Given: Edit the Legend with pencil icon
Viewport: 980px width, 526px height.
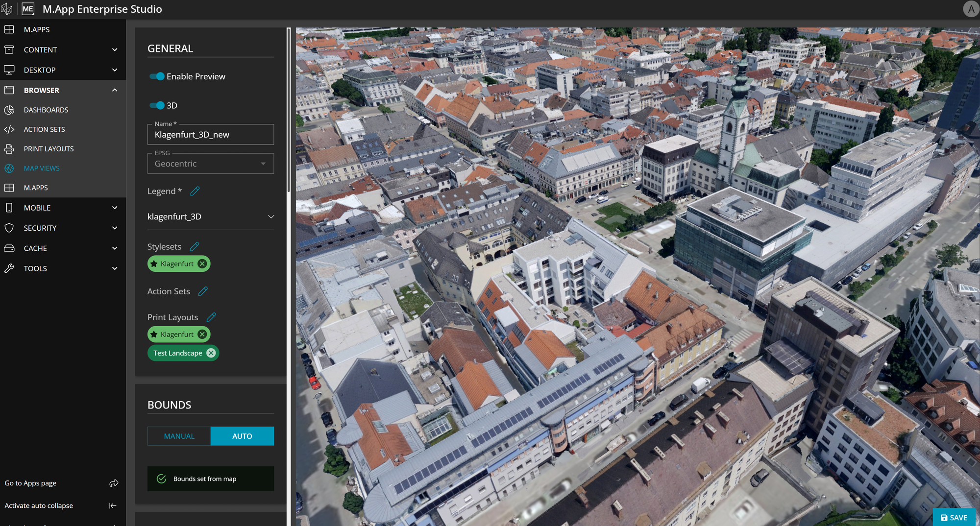Looking at the screenshot, I should (x=195, y=191).
